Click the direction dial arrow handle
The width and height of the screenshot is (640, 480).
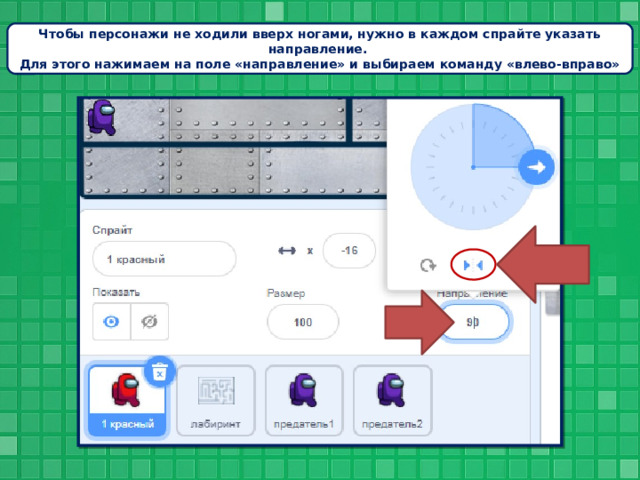coord(536,167)
